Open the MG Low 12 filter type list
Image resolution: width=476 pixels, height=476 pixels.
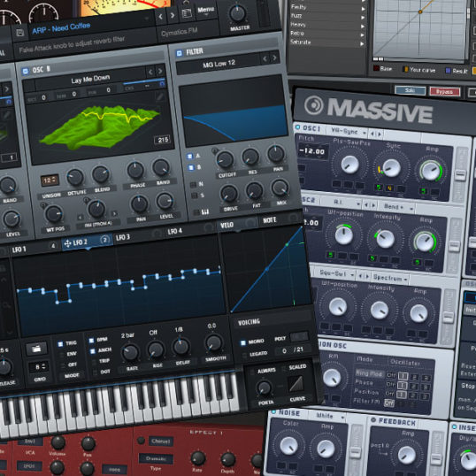[x=219, y=64]
